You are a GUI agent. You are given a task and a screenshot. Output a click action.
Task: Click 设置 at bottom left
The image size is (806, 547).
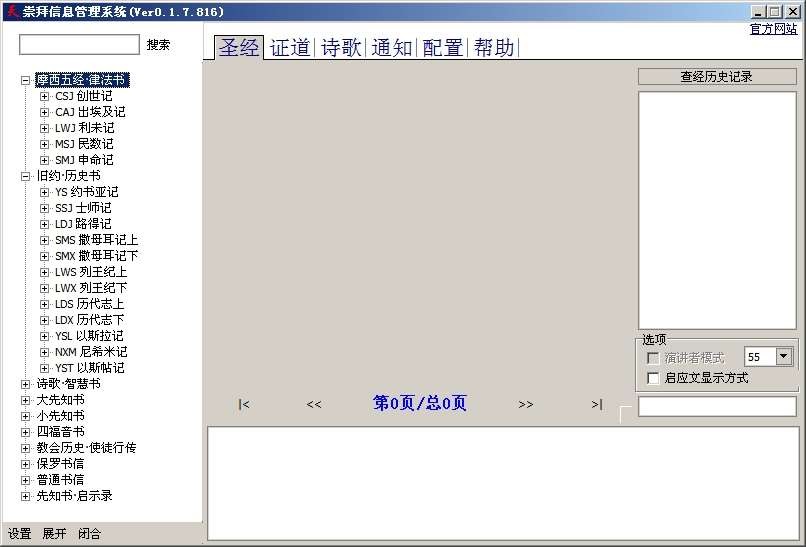point(20,534)
